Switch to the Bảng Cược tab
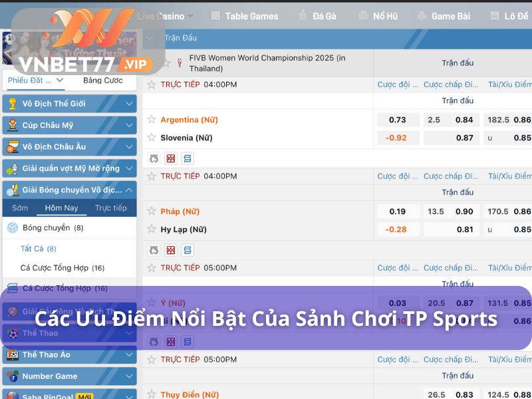Screen dimensions: 532x399 coord(103,80)
